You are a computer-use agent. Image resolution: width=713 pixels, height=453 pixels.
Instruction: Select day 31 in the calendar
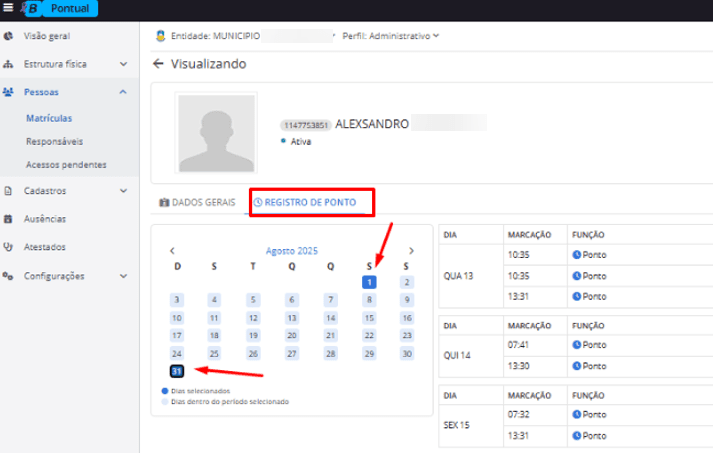pyautogui.click(x=177, y=372)
